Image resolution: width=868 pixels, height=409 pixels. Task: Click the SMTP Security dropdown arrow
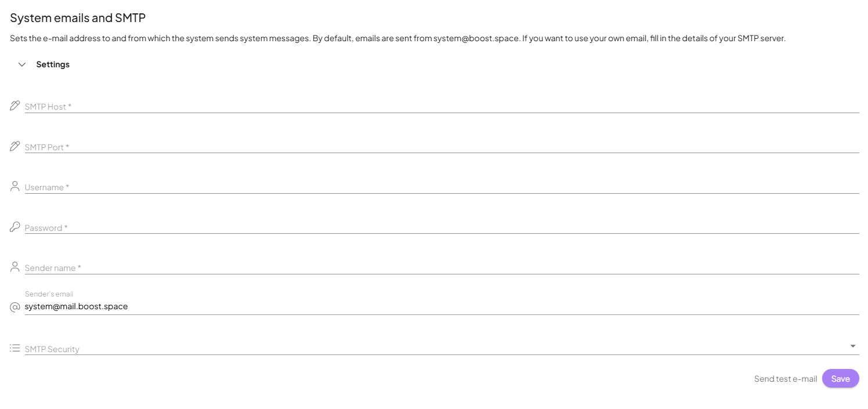853,346
